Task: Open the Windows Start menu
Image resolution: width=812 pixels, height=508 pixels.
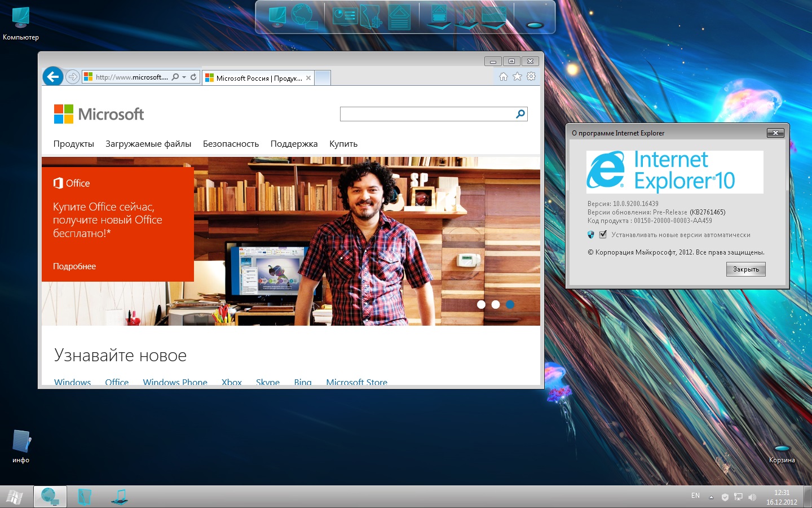Action: [x=15, y=497]
